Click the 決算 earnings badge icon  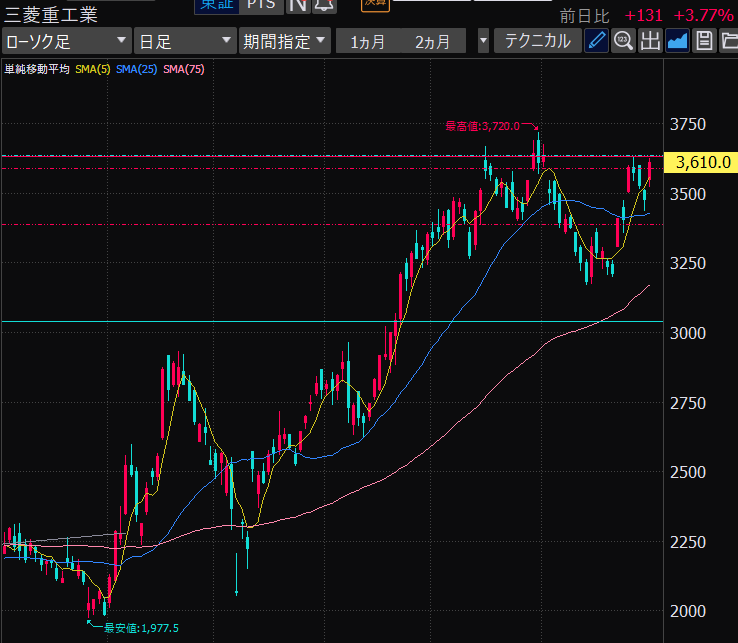[375, 5]
